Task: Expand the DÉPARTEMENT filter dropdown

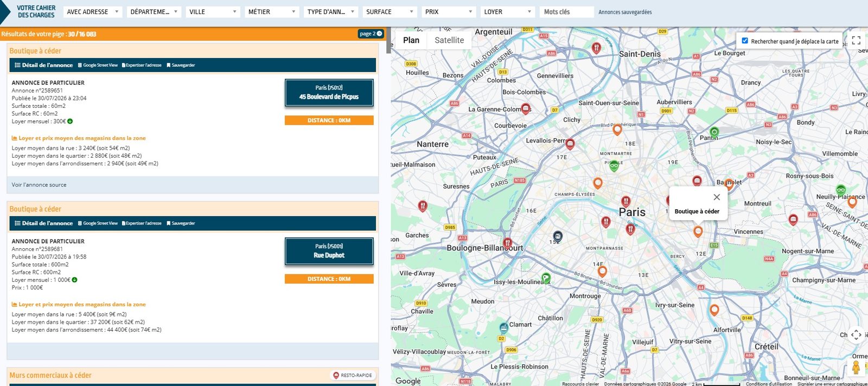Action: pyautogui.click(x=154, y=11)
